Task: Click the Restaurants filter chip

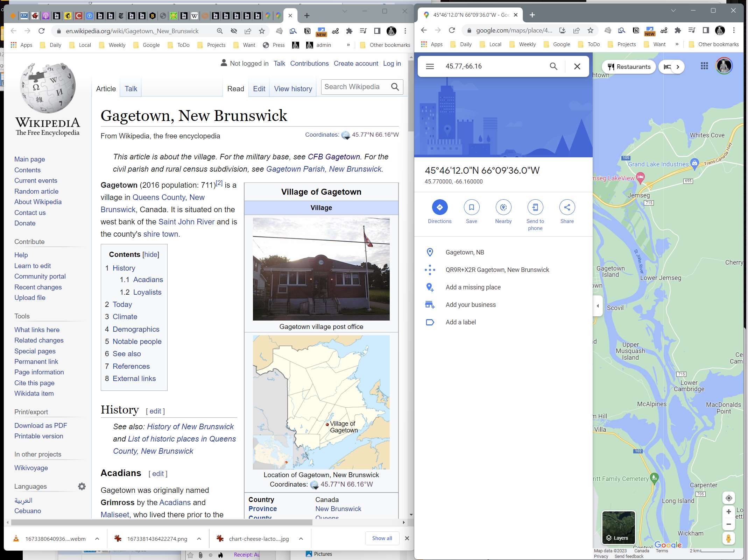Action: pyautogui.click(x=629, y=67)
